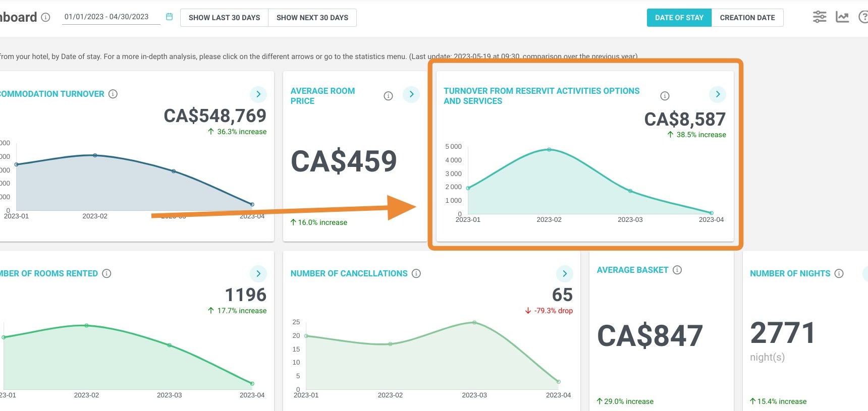This screenshot has width=868, height=411.
Task: Expand Average Room Price details arrow
Action: click(411, 94)
